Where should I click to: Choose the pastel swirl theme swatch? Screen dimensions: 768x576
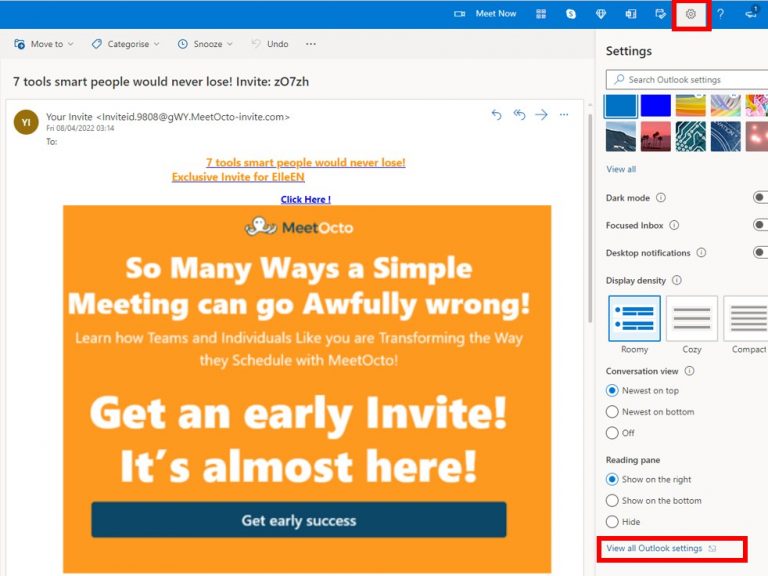[x=725, y=106]
